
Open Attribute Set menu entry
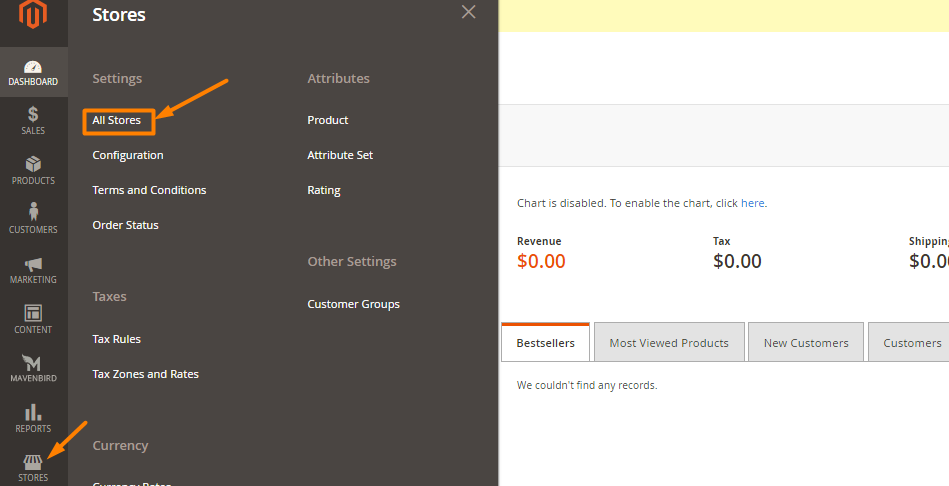340,156
